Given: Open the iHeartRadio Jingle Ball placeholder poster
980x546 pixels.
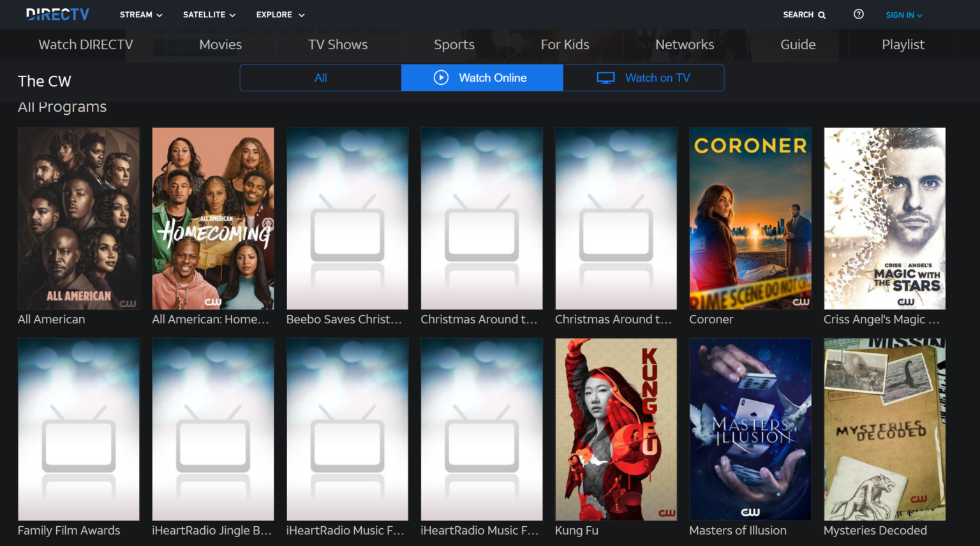Looking at the screenshot, I should (213, 429).
